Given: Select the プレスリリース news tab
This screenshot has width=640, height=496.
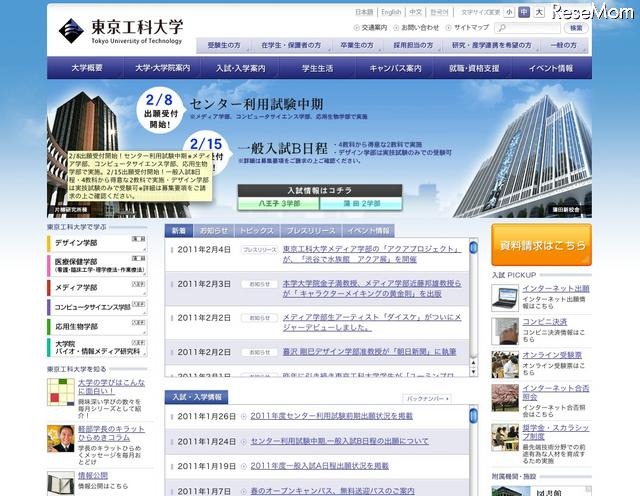Looking at the screenshot, I should coord(311,231).
